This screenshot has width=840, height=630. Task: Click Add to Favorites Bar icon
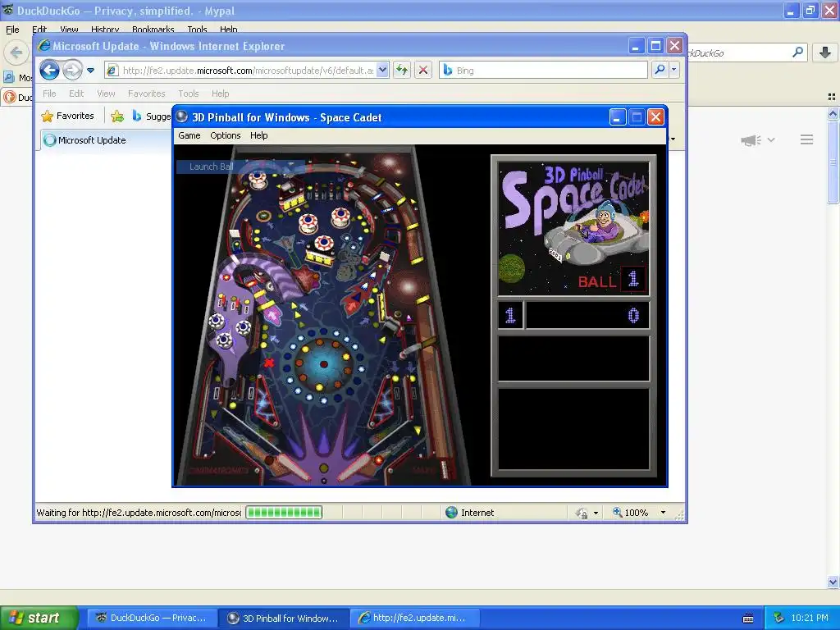coord(117,116)
